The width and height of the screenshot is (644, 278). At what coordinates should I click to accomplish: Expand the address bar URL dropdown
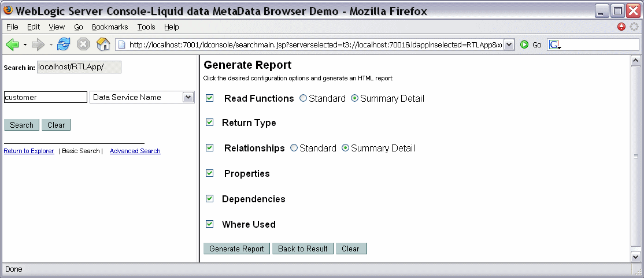coord(509,45)
